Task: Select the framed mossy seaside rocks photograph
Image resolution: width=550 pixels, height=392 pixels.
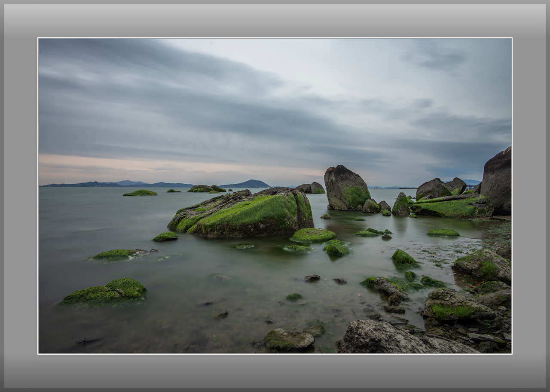Action: pyautogui.click(x=275, y=196)
